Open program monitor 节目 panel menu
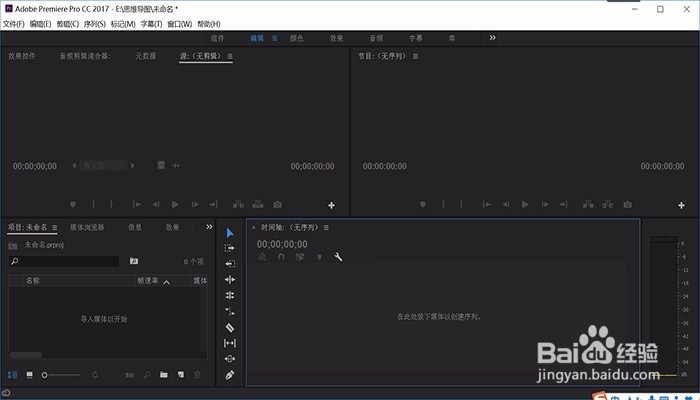The height and width of the screenshot is (400, 700). click(415, 56)
